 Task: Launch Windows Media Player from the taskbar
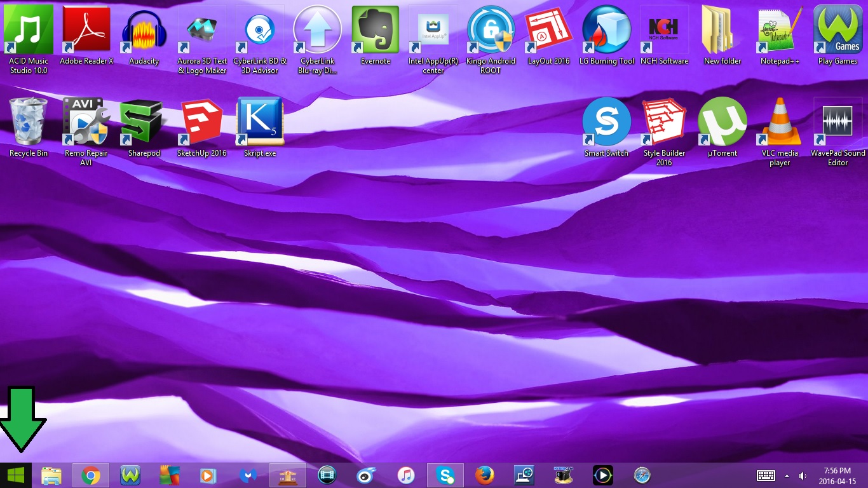tap(208, 475)
